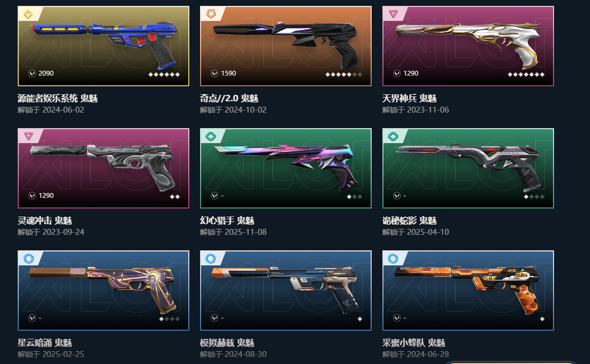Open the 诡秘蛇影 鬼魅 skin title
This screenshot has height=364, width=590.
pyautogui.click(x=409, y=220)
